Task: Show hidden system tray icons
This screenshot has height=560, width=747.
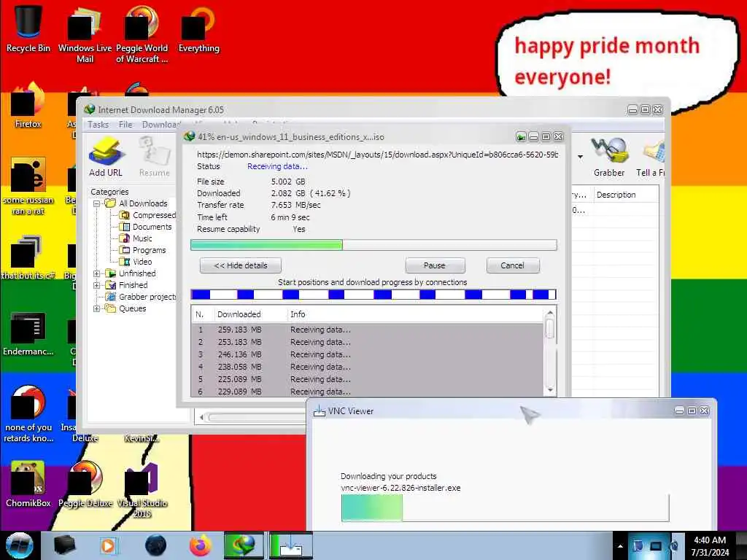Action: pos(620,547)
